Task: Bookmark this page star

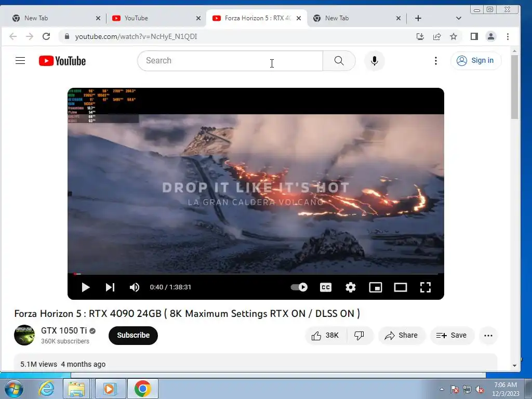Action: pyautogui.click(x=454, y=37)
